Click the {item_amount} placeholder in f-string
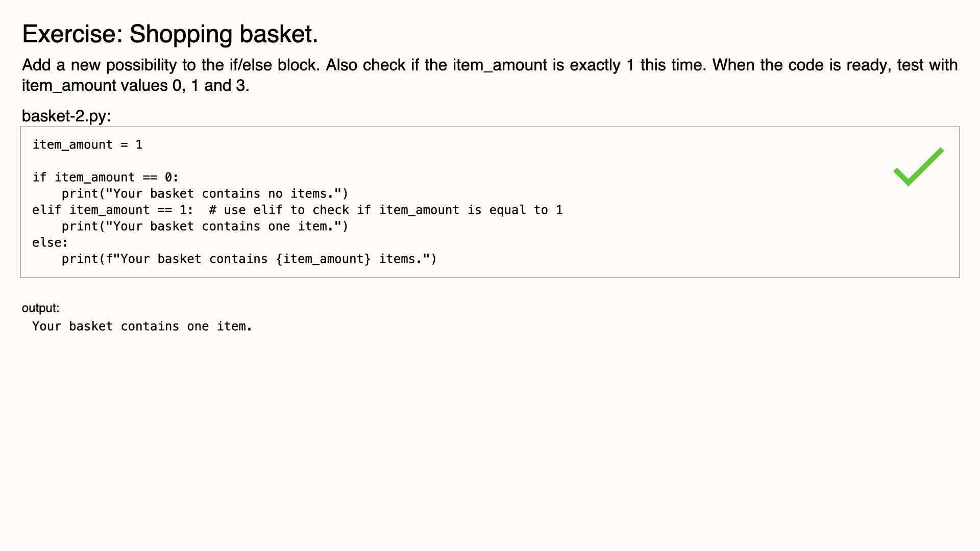Image resolution: width=980 pixels, height=551 pixels. pos(323,259)
